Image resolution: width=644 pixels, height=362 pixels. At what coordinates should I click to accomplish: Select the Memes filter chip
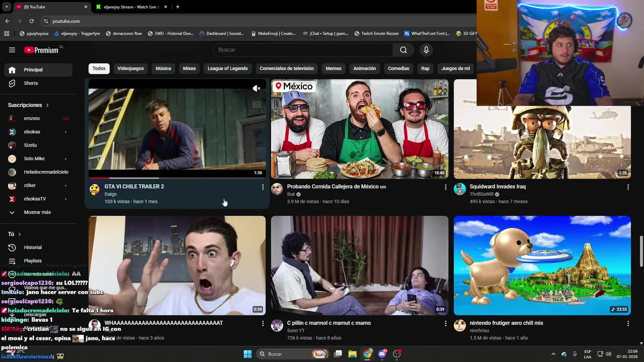point(333,68)
